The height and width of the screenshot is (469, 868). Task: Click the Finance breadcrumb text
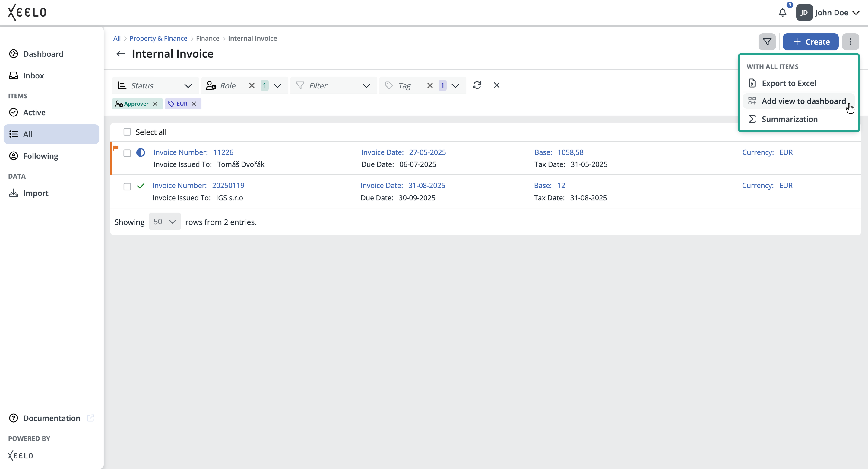(207, 38)
